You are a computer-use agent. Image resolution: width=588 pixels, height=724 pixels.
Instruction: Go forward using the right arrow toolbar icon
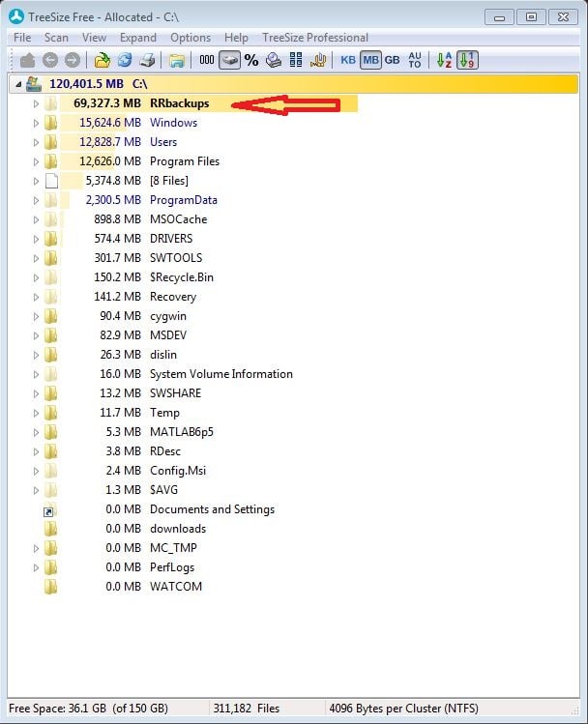tap(73, 60)
